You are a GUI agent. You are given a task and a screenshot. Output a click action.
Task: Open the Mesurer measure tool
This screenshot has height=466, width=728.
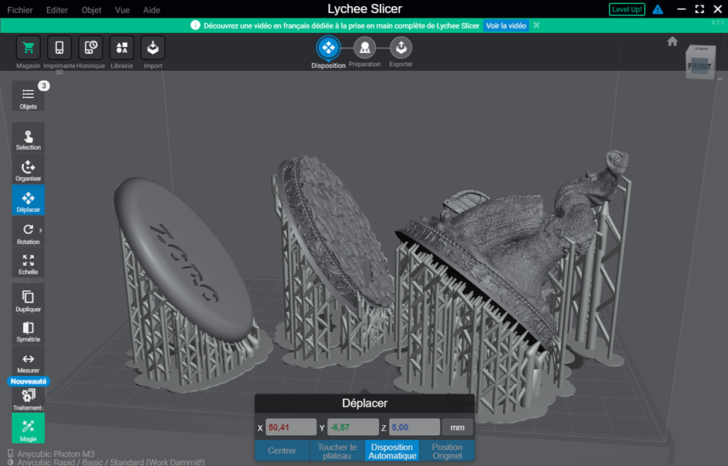[x=28, y=362]
